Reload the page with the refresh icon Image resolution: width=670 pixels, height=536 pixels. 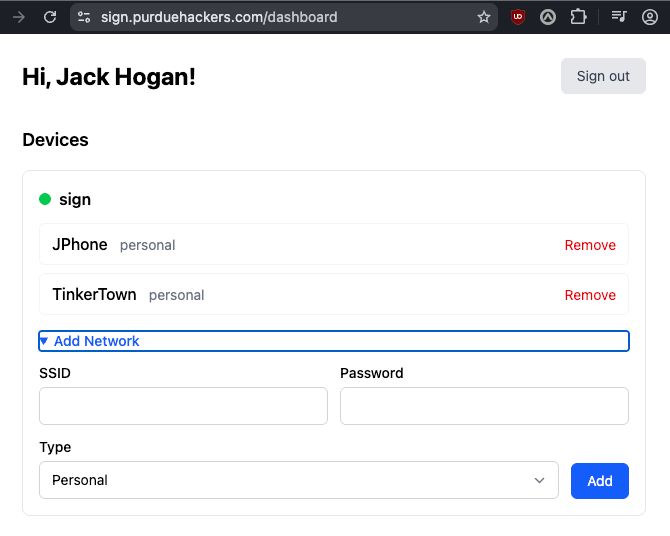50,17
